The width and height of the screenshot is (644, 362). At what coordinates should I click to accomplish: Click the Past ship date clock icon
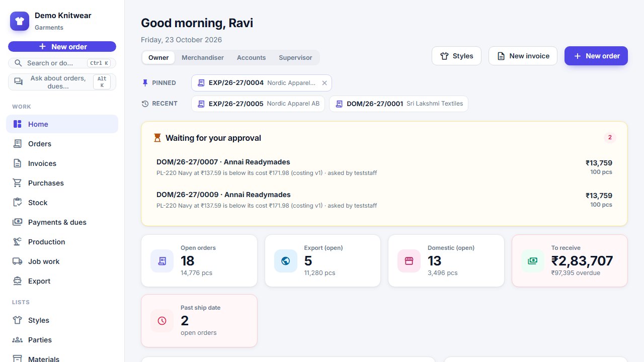pos(162,321)
